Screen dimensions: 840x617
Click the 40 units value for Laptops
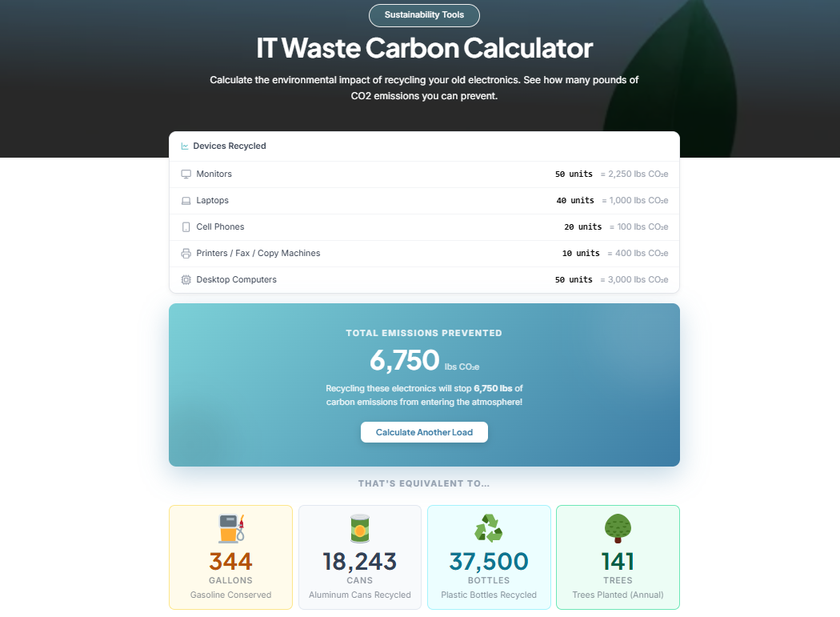(575, 201)
